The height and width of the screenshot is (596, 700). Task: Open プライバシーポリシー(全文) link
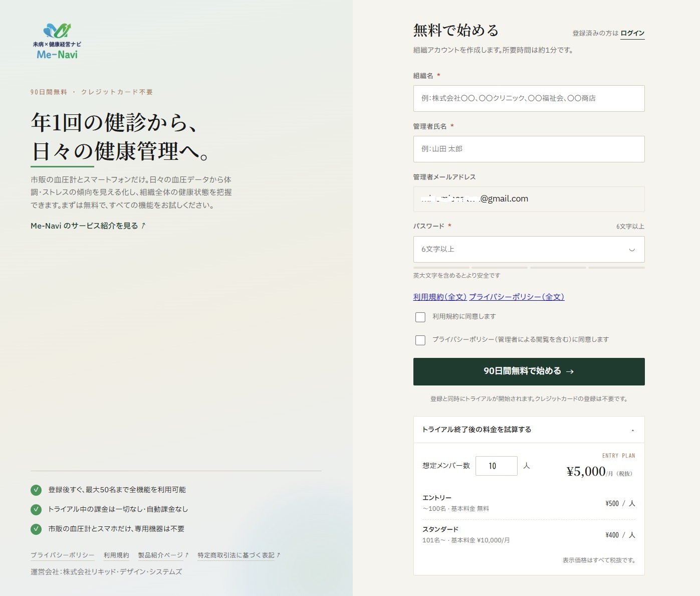pyautogui.click(x=517, y=297)
